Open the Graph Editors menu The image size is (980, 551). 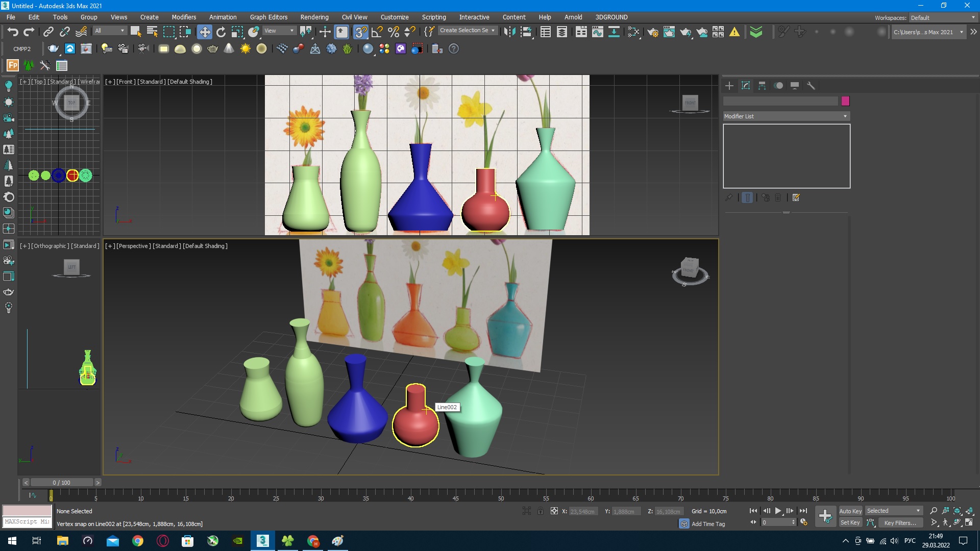268,17
